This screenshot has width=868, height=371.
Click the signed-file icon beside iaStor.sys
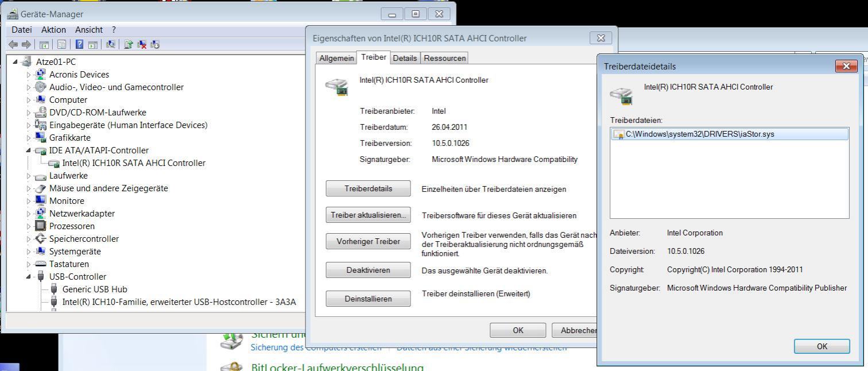coord(618,134)
